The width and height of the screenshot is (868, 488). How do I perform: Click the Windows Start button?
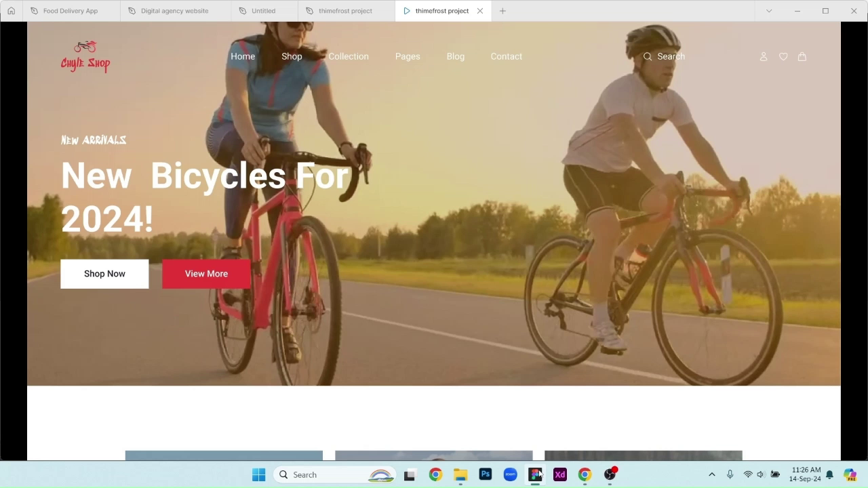(x=258, y=474)
